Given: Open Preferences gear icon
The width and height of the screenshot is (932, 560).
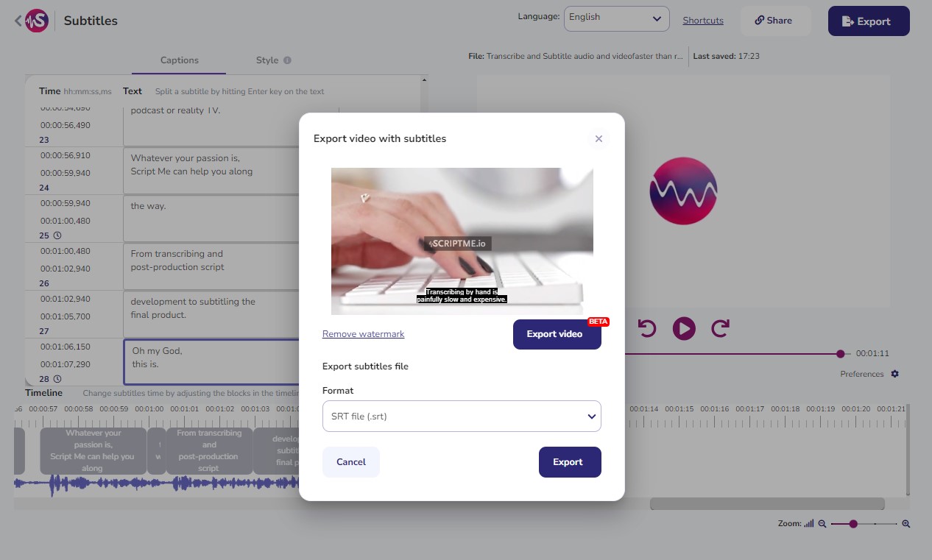Looking at the screenshot, I should (895, 374).
